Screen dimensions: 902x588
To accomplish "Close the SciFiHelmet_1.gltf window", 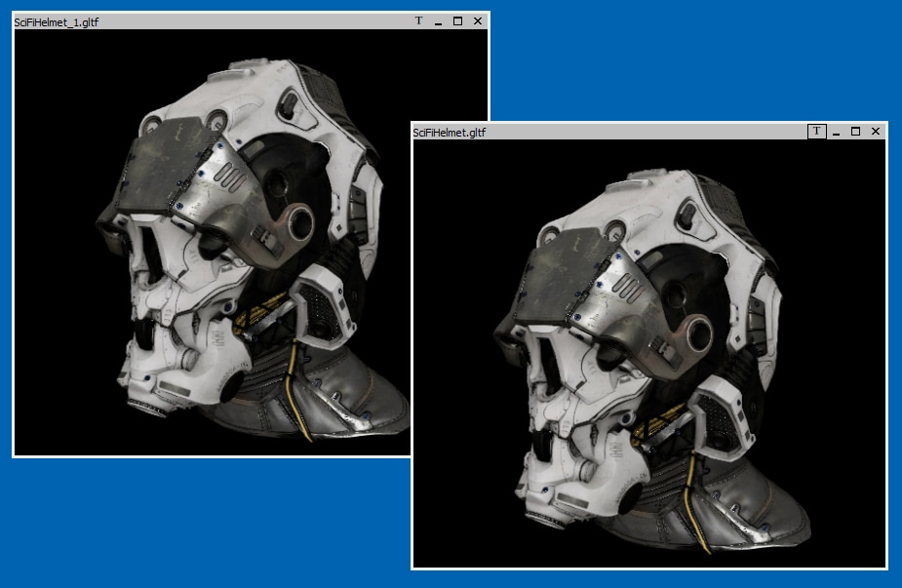I will [477, 20].
